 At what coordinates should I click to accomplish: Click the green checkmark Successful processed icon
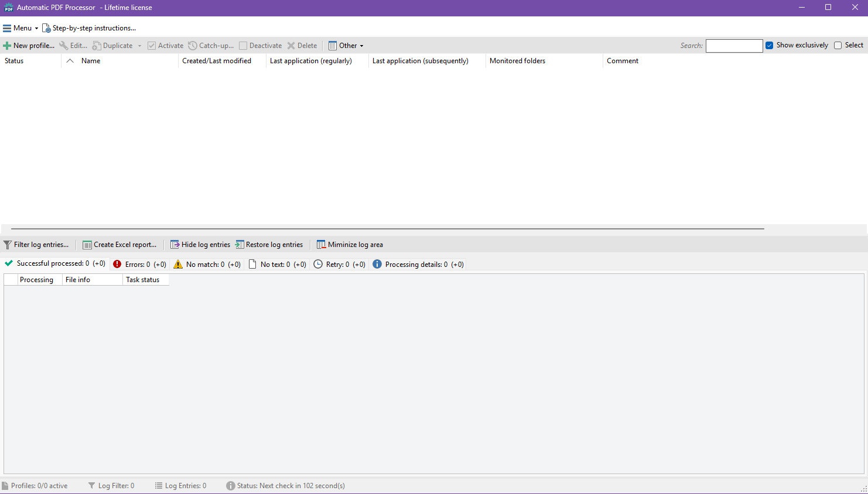pyautogui.click(x=9, y=263)
